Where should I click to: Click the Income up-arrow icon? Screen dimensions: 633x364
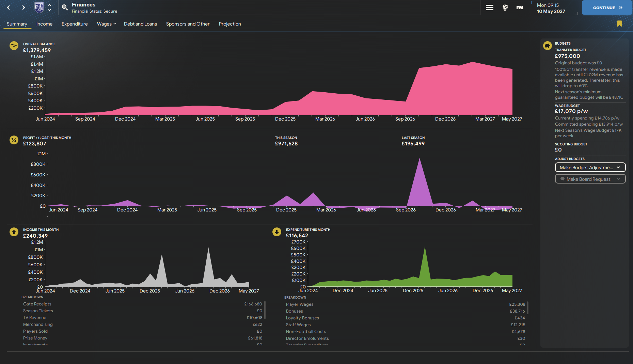[x=14, y=232]
